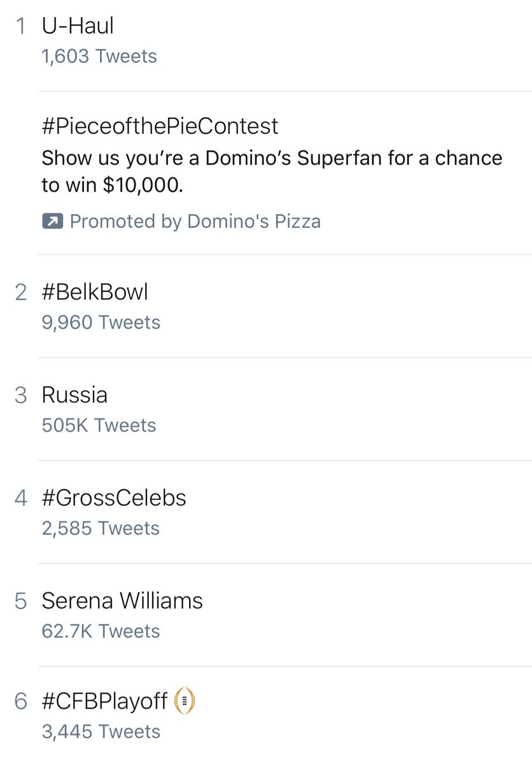Screen dimensions: 532x764
Task: Click the 9,960 Tweets count
Action: point(101,322)
